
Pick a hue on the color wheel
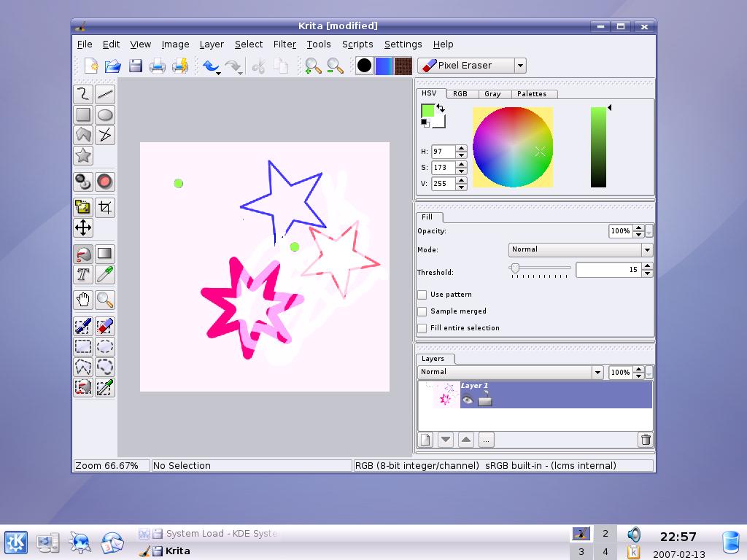513,147
